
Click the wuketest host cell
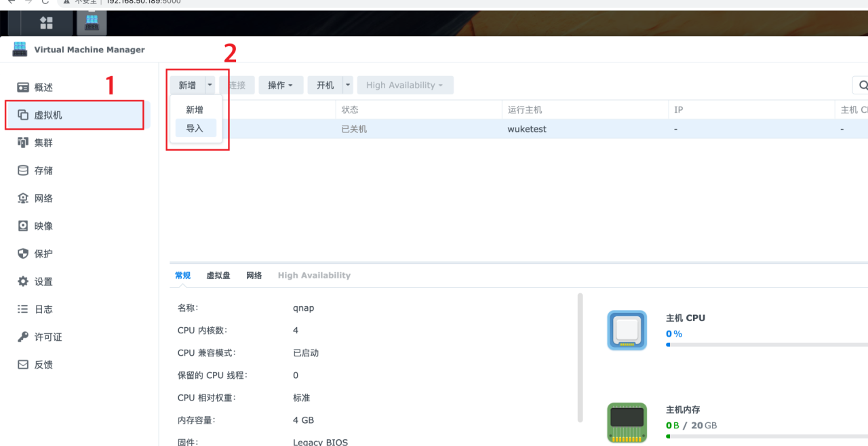pos(527,129)
